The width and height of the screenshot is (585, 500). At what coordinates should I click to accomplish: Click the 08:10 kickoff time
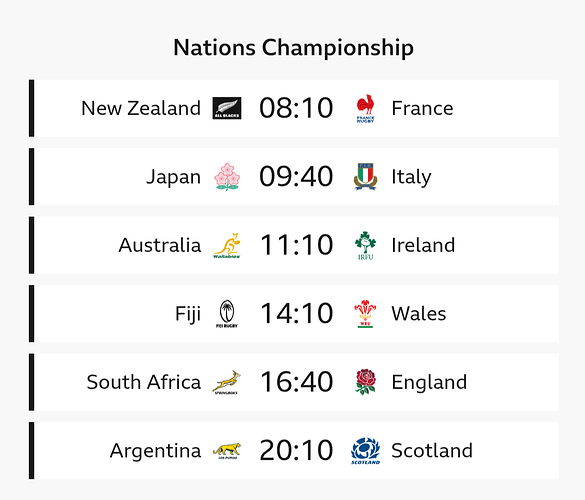click(x=296, y=108)
